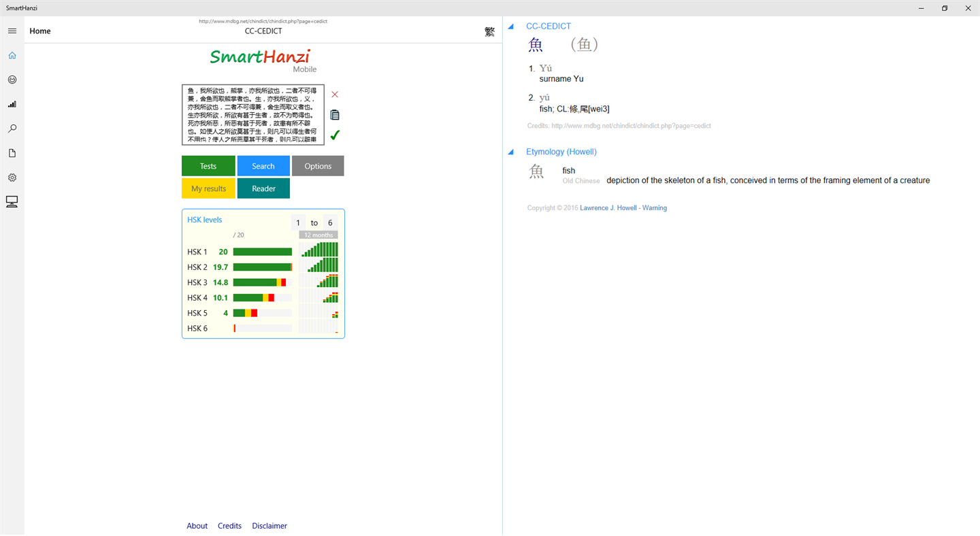Click the CC-CEDICT header dictionary title

263,31
